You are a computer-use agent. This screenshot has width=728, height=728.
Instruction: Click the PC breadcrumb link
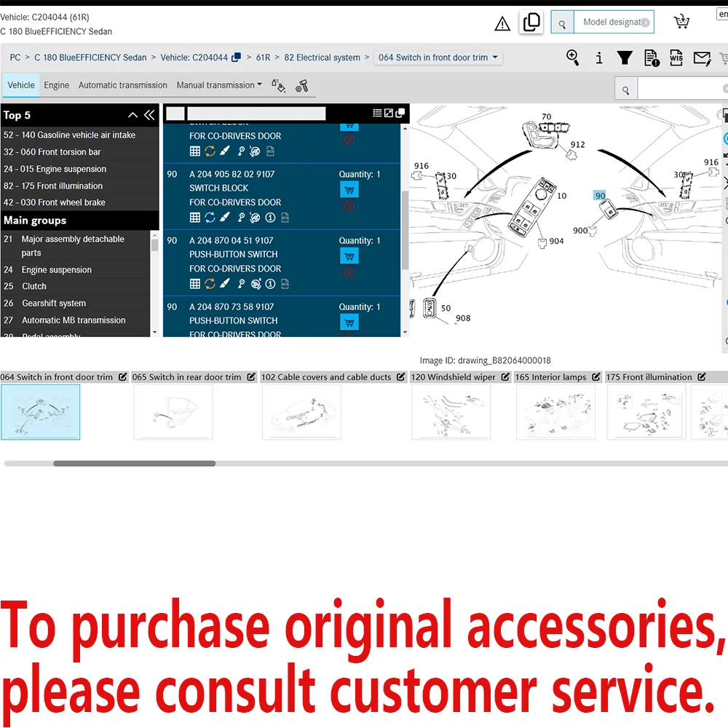(x=15, y=57)
